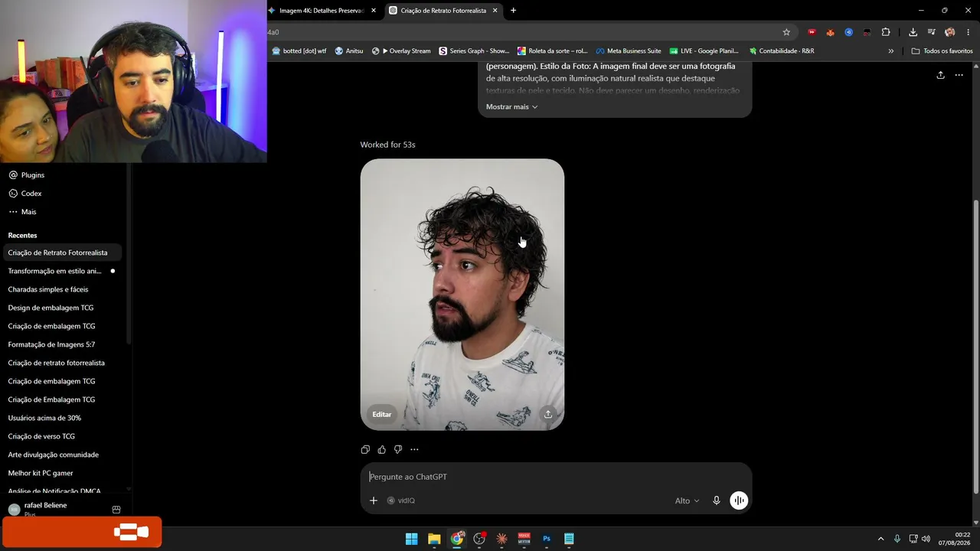The image size is (980, 551).
Task: Open more actions below the response
Action: coord(414,449)
